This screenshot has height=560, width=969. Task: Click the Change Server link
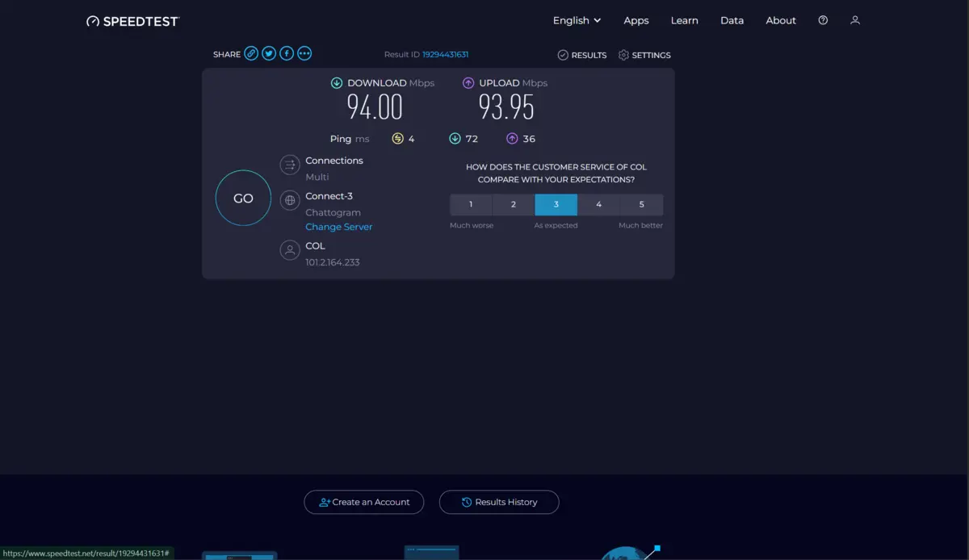click(339, 227)
